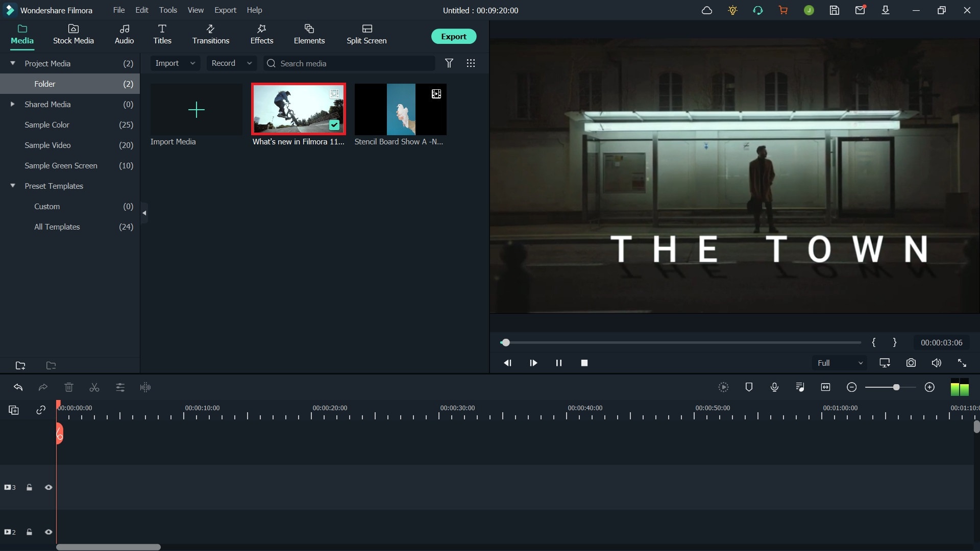The image size is (980, 551).
Task: Click the record voiceover microphone icon
Action: pos(774,388)
